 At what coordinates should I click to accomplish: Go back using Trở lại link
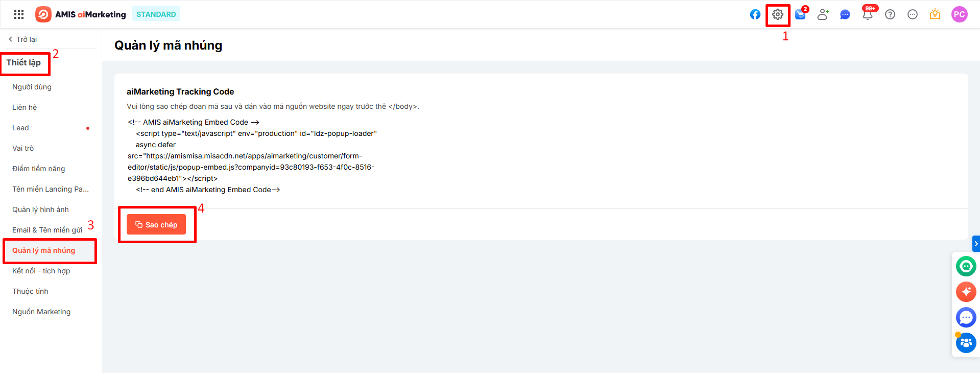[23, 39]
